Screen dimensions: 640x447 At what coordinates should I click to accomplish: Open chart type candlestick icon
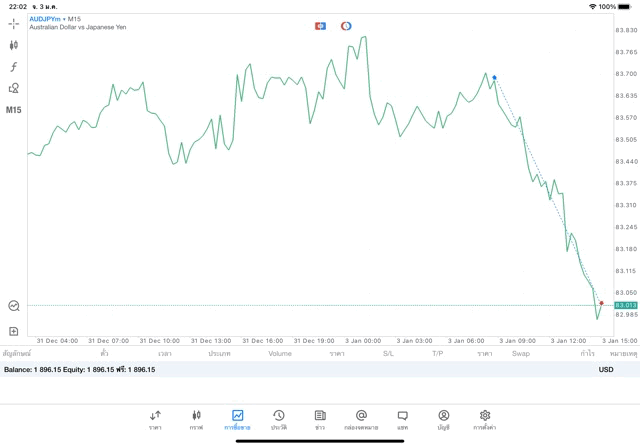(14, 45)
